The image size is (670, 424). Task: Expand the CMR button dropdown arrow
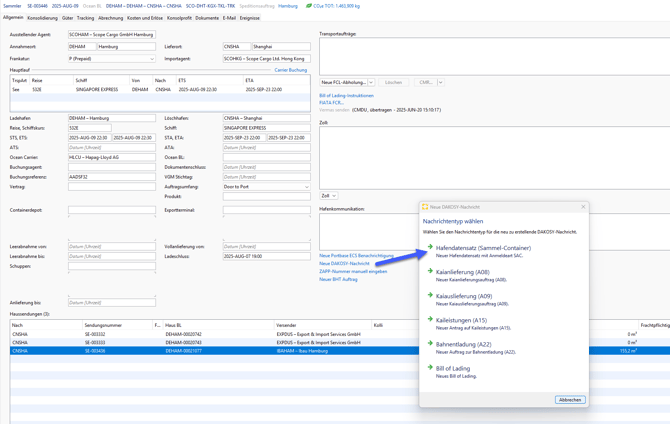441,82
